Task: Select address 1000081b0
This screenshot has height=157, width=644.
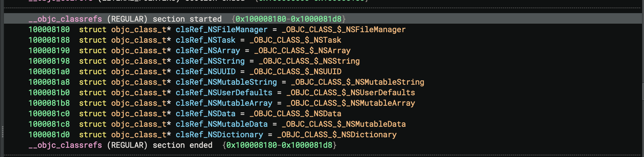Action: [x=49, y=93]
